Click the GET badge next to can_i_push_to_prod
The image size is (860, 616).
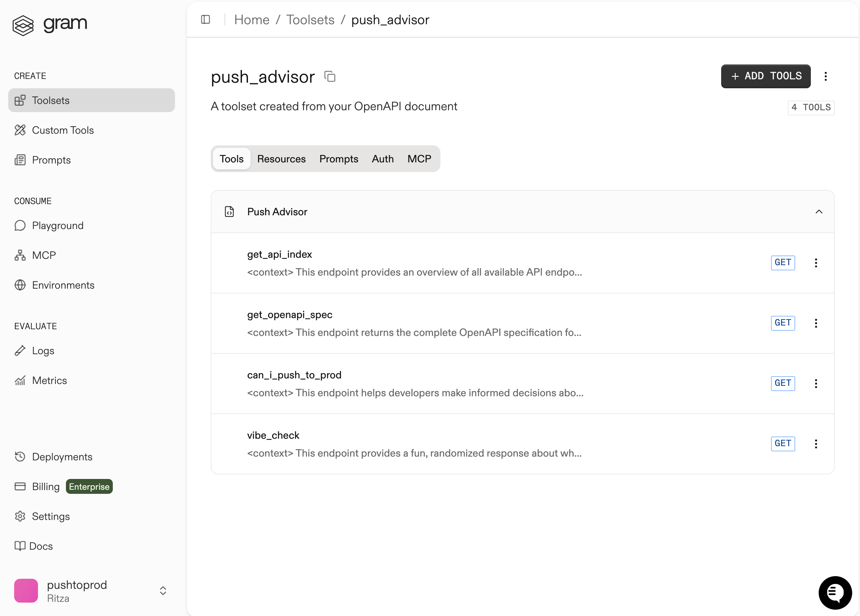coord(783,383)
